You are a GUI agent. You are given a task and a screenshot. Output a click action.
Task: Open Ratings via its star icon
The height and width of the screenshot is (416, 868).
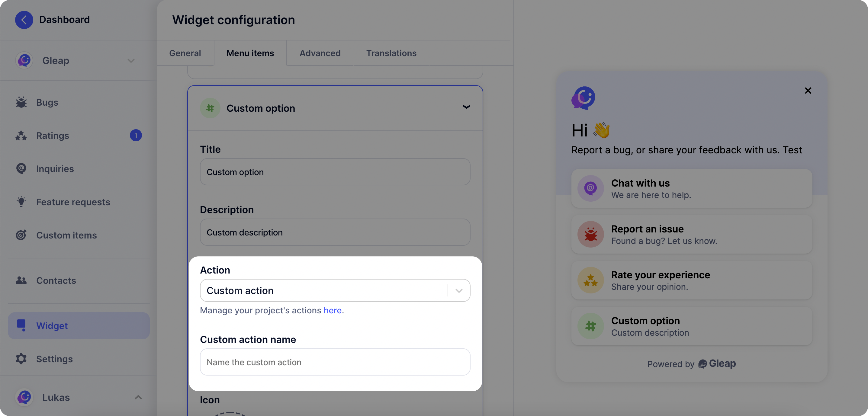tap(21, 136)
